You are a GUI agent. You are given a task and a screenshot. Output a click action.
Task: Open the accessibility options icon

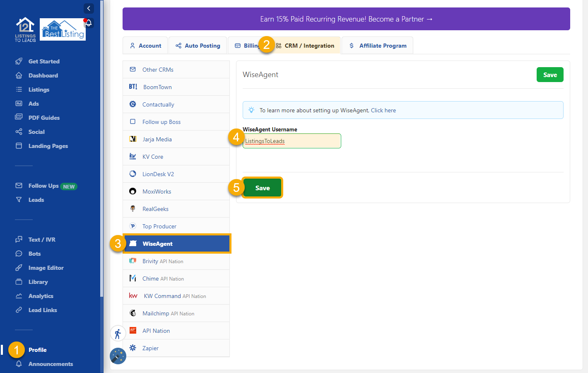pyautogui.click(x=118, y=333)
